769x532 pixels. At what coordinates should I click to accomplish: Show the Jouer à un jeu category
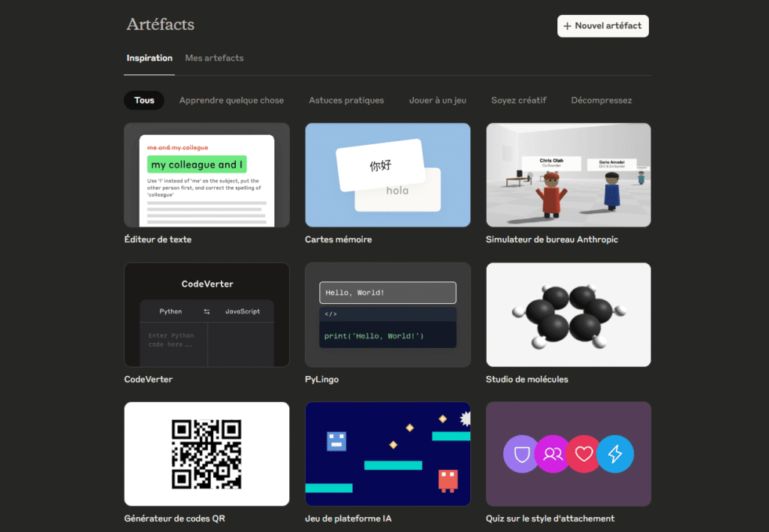coord(438,101)
